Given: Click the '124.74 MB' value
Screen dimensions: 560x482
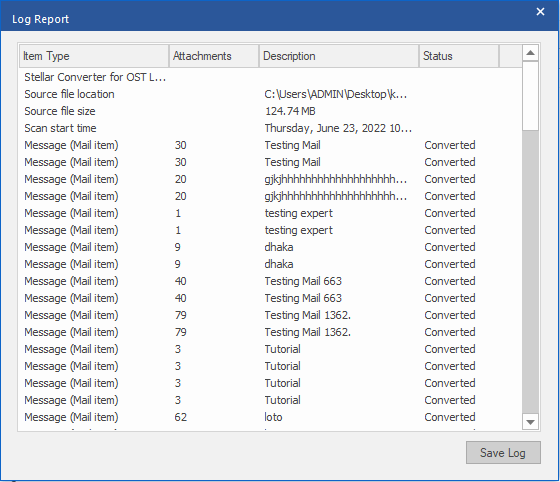Looking at the screenshot, I should pyautogui.click(x=290, y=111).
